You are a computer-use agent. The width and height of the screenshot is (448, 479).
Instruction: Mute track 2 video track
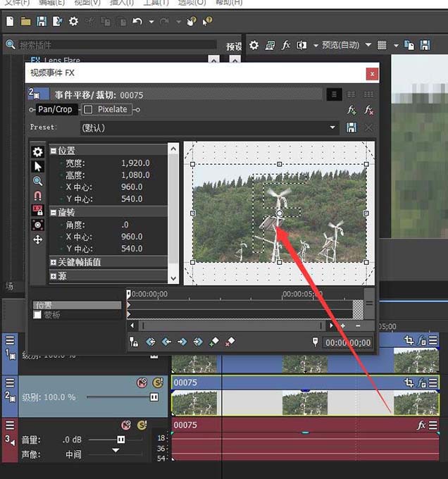(141, 382)
